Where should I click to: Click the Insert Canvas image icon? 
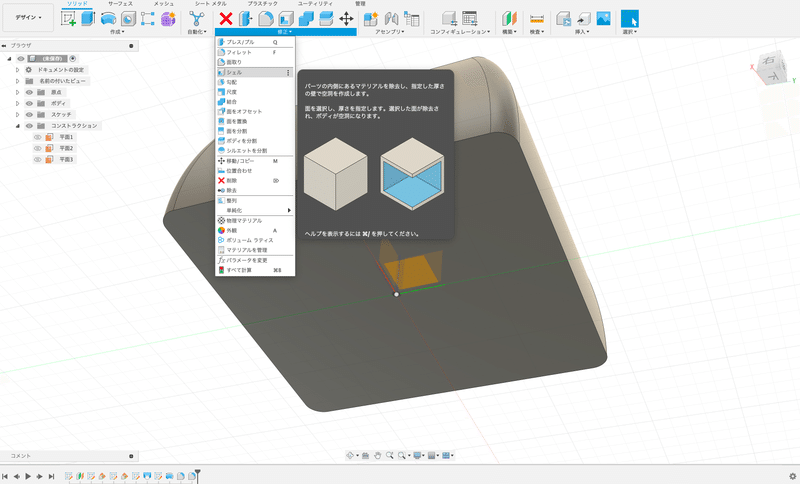point(603,19)
